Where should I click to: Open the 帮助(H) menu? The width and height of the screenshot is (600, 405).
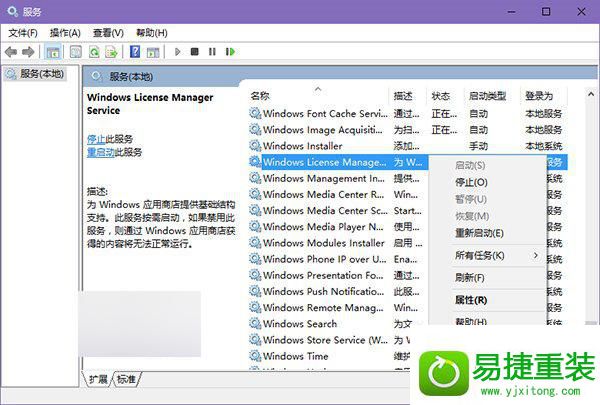[152, 33]
